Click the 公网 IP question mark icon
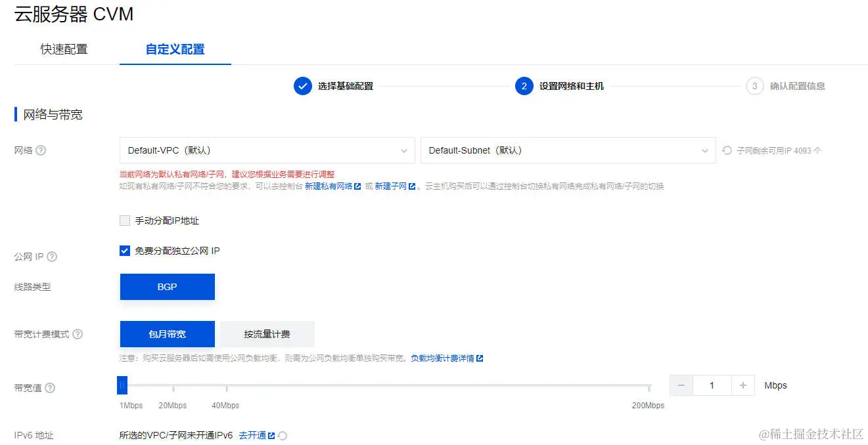Viewport: 868px width, 445px height. [x=50, y=257]
